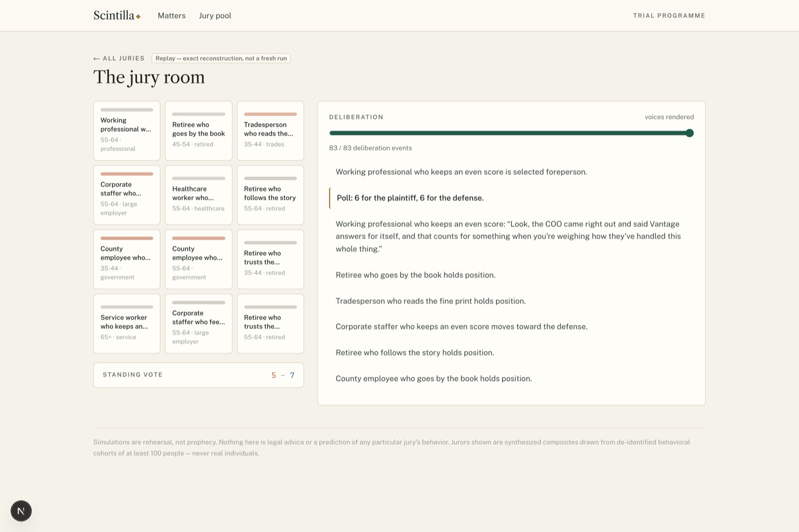Image resolution: width=799 pixels, height=532 pixels.
Task: Click the Retiree who goes by the book holds position line
Action: [x=415, y=275]
